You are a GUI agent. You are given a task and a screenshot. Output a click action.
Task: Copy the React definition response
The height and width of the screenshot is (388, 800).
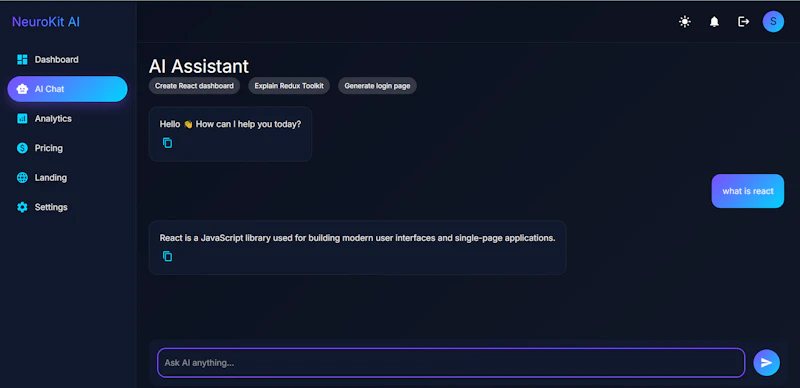[167, 256]
